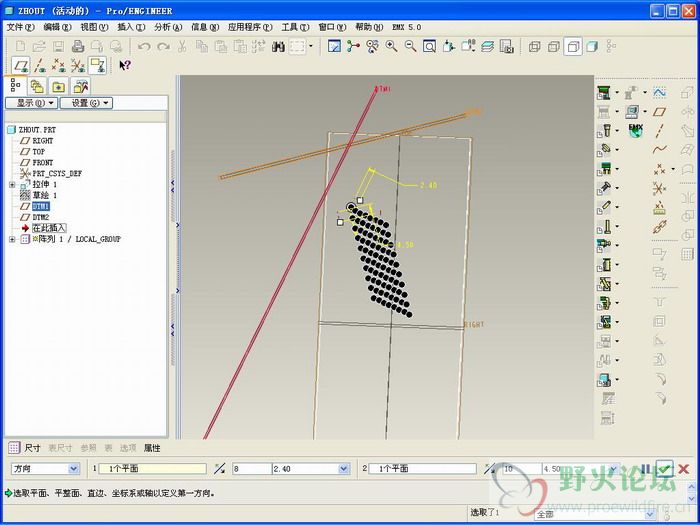Open selection box tool dropdown arrow

click(x=311, y=46)
